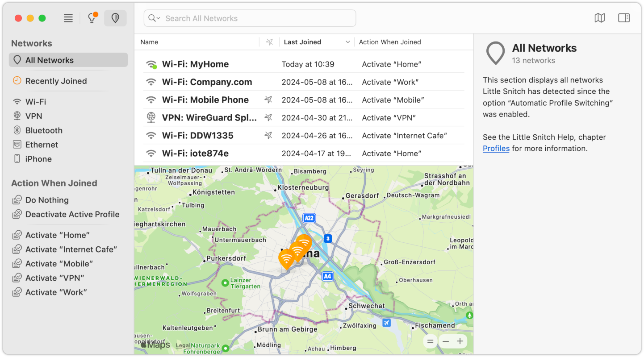Click Activate "Internet Cafe" action cell
This screenshot has width=644, height=357.
click(x=404, y=136)
